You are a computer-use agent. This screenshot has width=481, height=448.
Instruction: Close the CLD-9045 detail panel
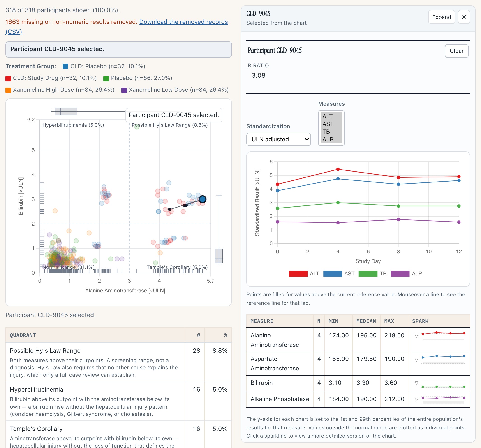(x=464, y=17)
